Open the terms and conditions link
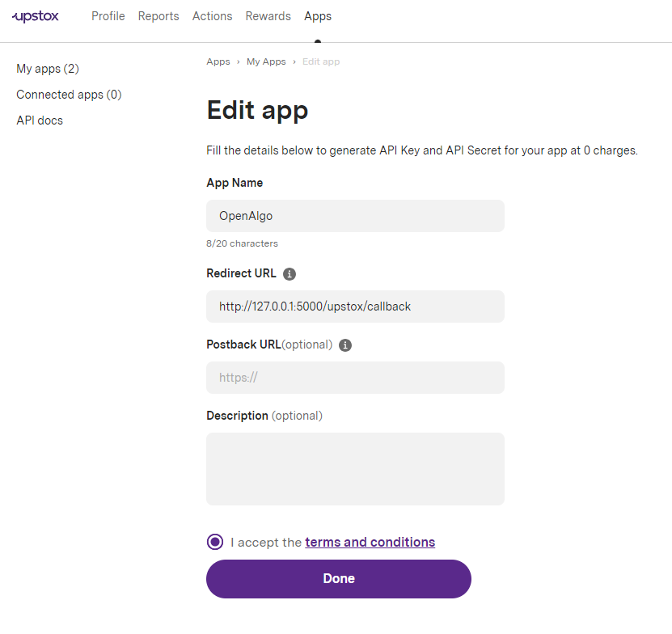Screen dimensions: 672x634 tap(370, 543)
